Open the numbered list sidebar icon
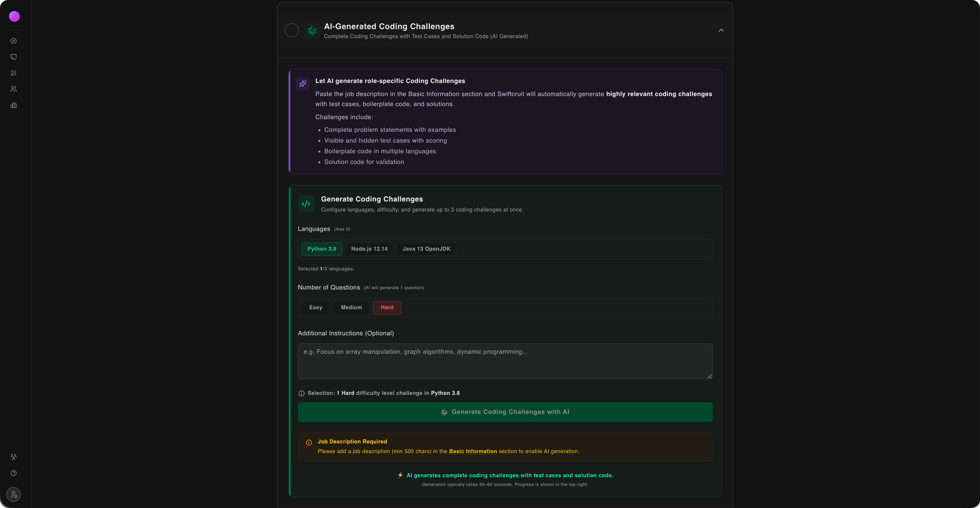980x508 pixels. [14, 73]
